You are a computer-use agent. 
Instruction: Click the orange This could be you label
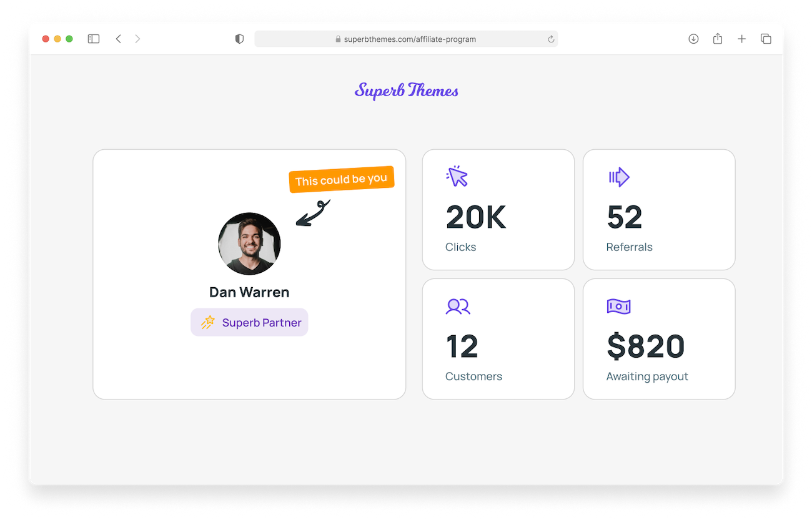tap(342, 180)
